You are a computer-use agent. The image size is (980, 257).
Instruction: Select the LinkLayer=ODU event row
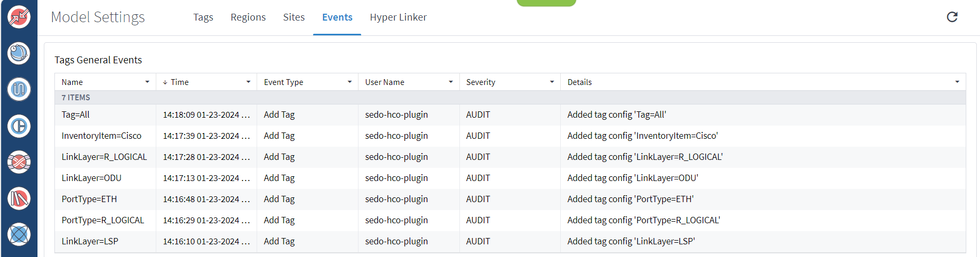[x=91, y=178]
